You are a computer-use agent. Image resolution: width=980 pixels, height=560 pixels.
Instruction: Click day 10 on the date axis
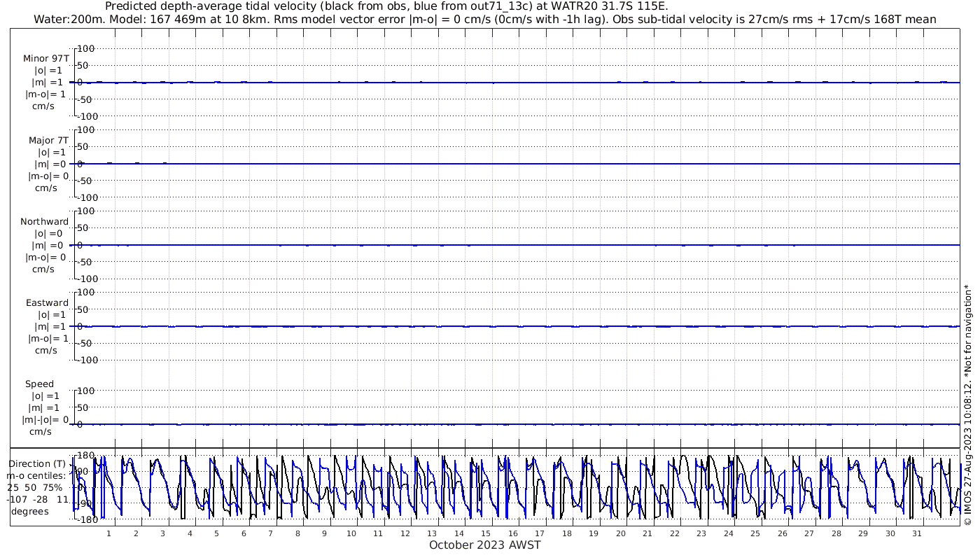tap(351, 533)
